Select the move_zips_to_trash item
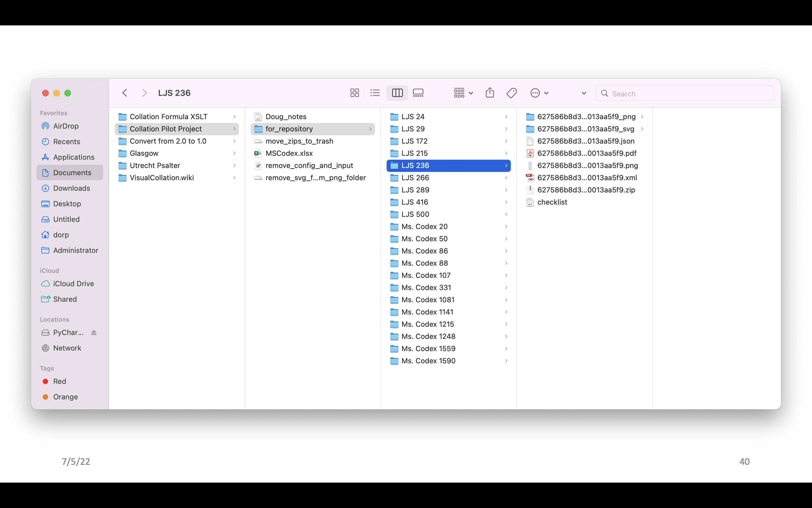Viewport: 812px width, 508px height. pyautogui.click(x=313, y=141)
